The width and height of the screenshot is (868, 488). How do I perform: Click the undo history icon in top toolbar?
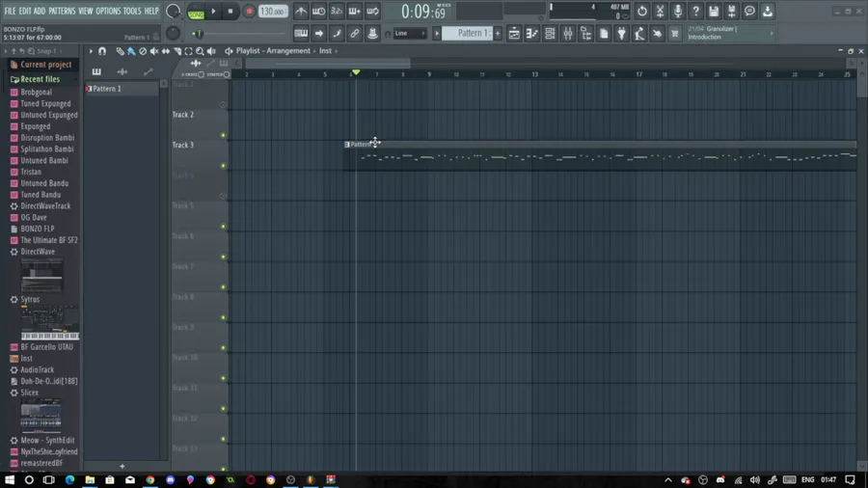click(x=641, y=11)
